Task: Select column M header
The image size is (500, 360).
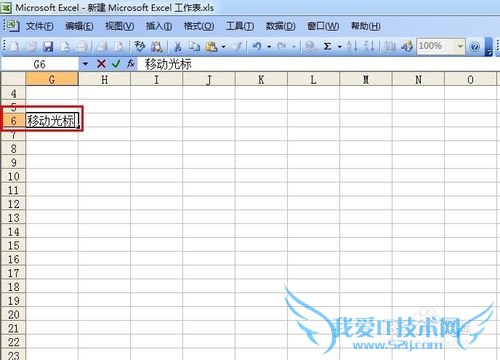Action: [x=366, y=79]
